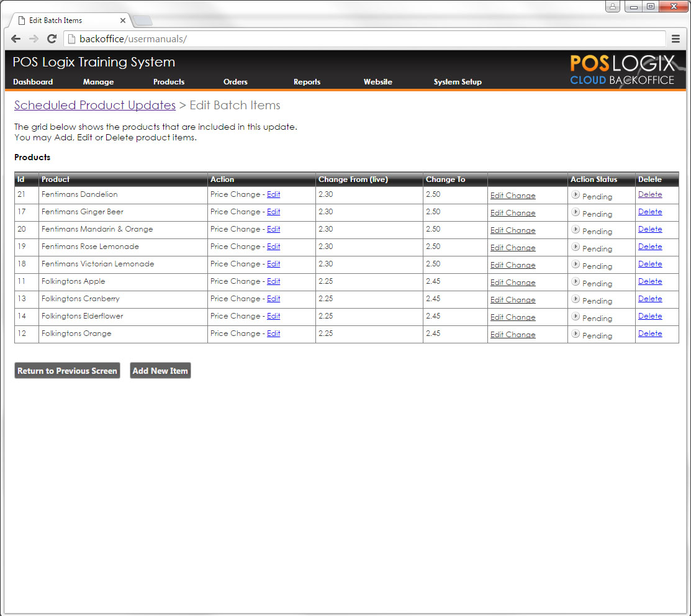Delete the Fentimans Rose Lemonade row
Image resolution: width=691 pixels, height=616 pixels.
[x=650, y=247]
